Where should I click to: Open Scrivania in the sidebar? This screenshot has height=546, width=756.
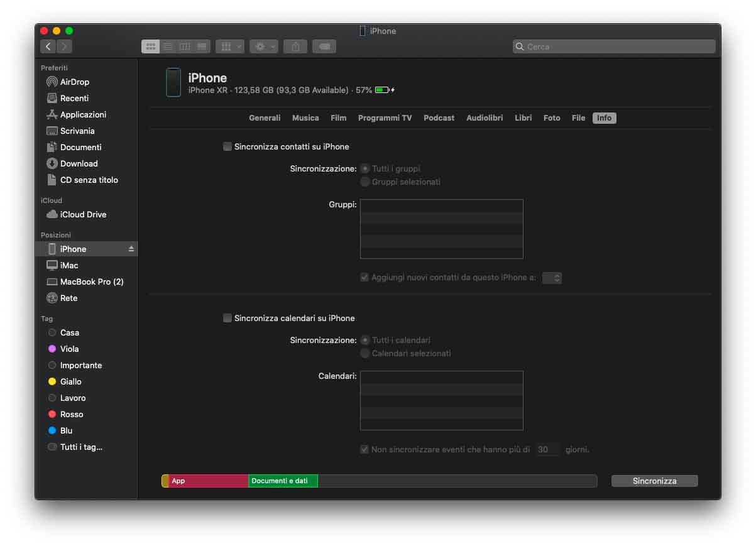click(x=87, y=131)
